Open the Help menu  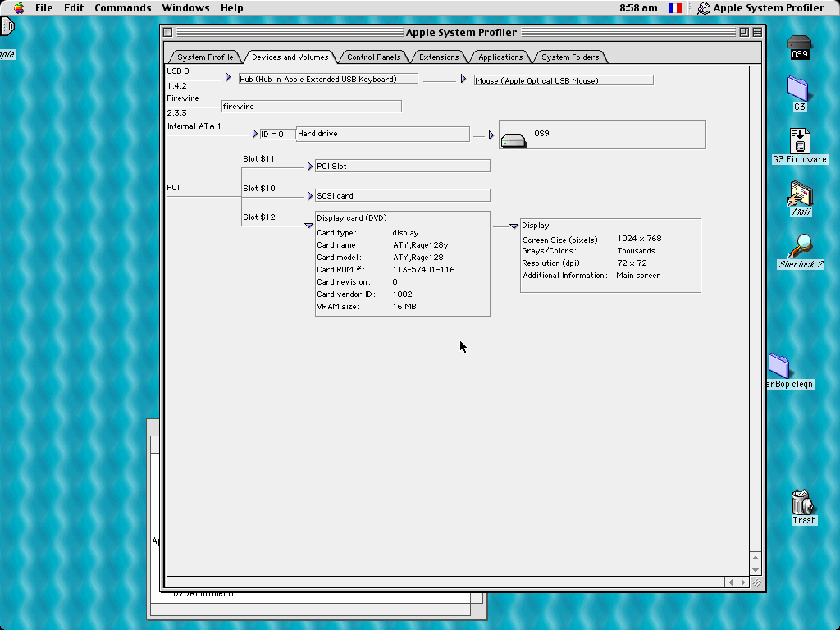click(232, 8)
